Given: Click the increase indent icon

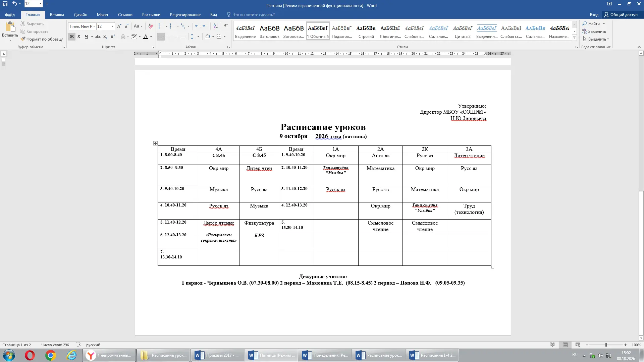Looking at the screenshot, I should 205,26.
